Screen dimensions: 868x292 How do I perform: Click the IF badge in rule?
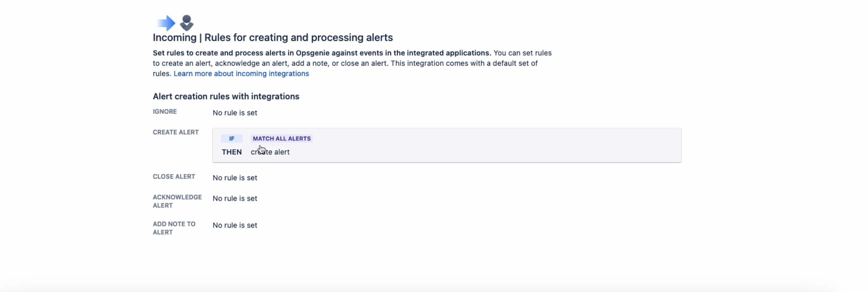232,138
